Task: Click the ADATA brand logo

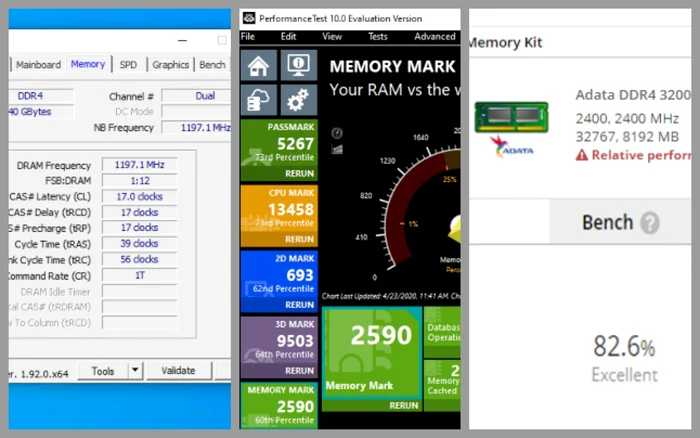Action: (x=512, y=147)
